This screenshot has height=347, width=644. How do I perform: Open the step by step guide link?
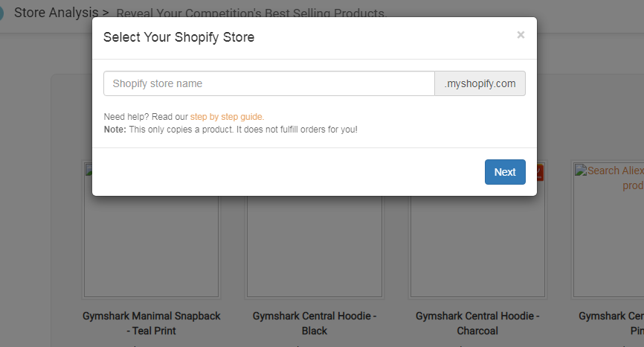(x=227, y=117)
